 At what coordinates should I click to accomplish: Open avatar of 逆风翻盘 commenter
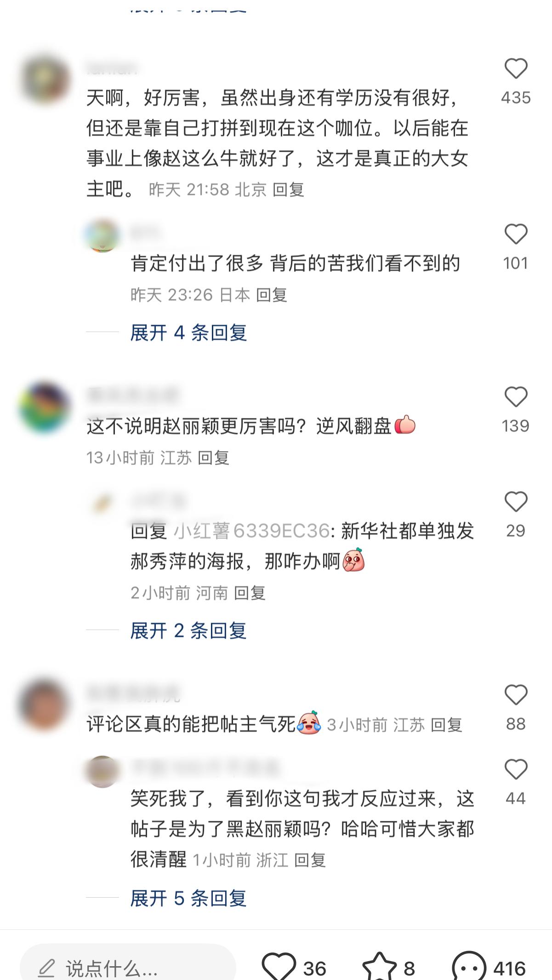click(x=45, y=407)
